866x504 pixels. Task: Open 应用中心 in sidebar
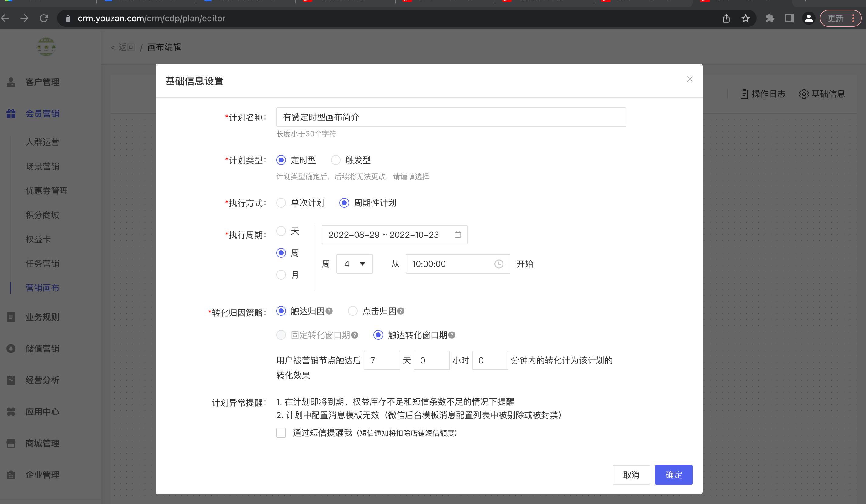tap(42, 412)
